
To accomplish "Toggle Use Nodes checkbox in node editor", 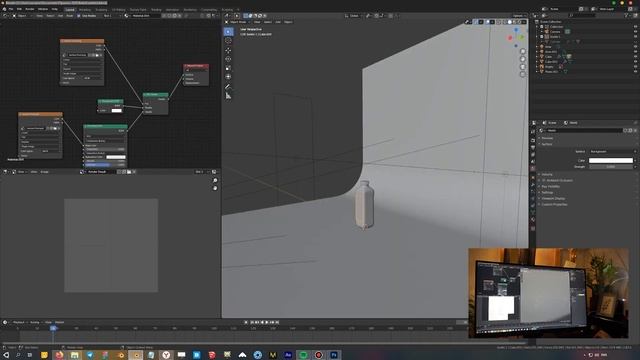I will click(x=79, y=16).
